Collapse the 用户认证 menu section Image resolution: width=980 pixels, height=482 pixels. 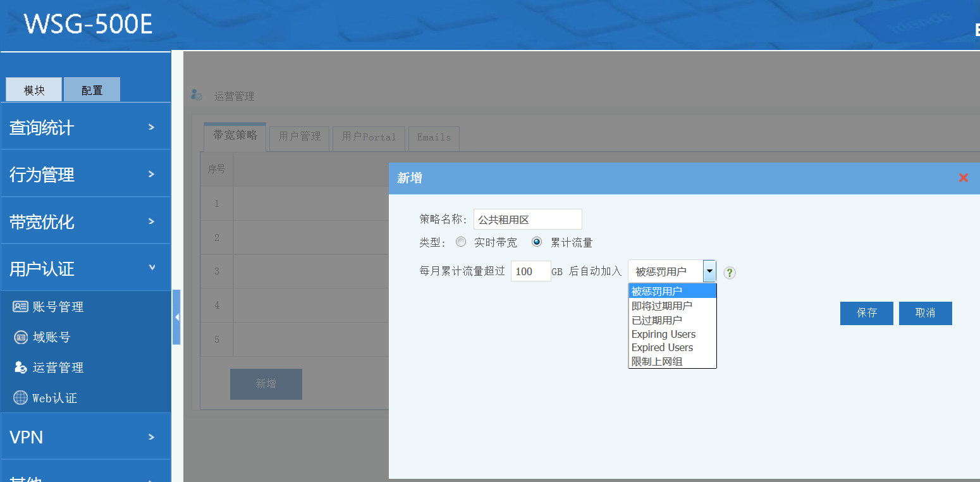85,269
